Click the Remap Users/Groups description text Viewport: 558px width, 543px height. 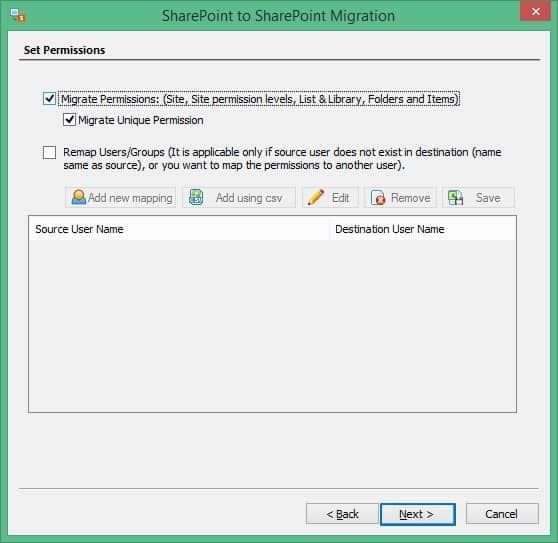click(x=282, y=159)
